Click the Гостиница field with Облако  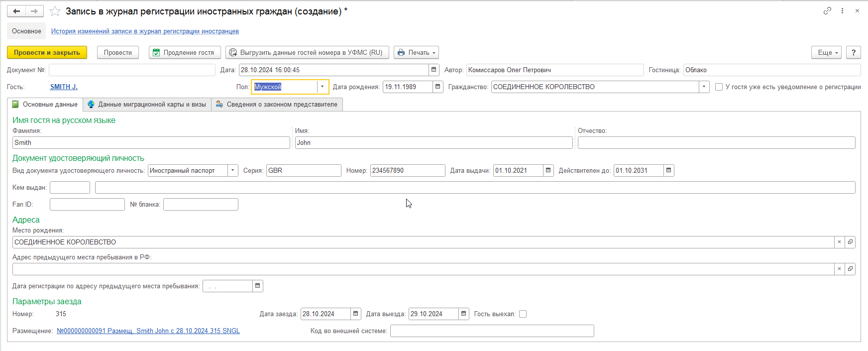tap(772, 70)
